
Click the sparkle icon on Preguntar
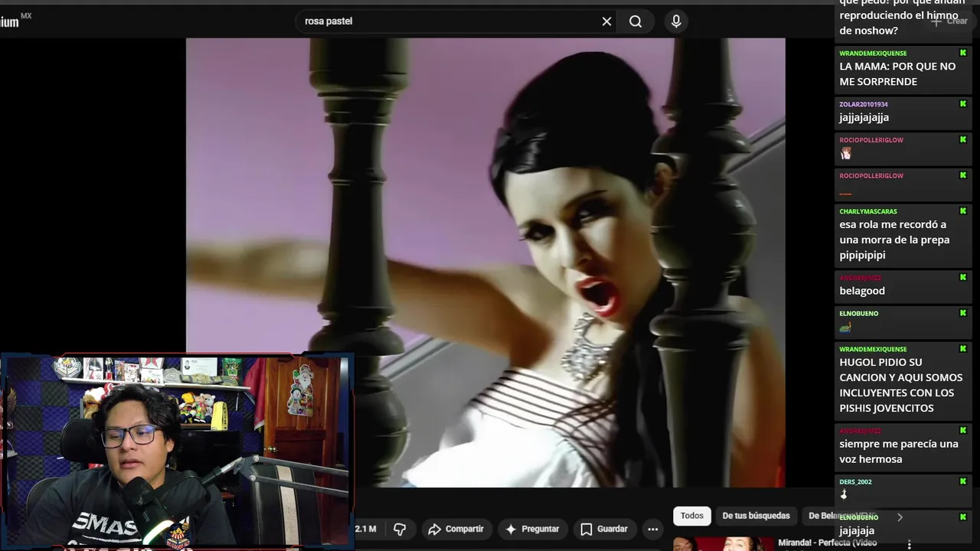coord(511,529)
